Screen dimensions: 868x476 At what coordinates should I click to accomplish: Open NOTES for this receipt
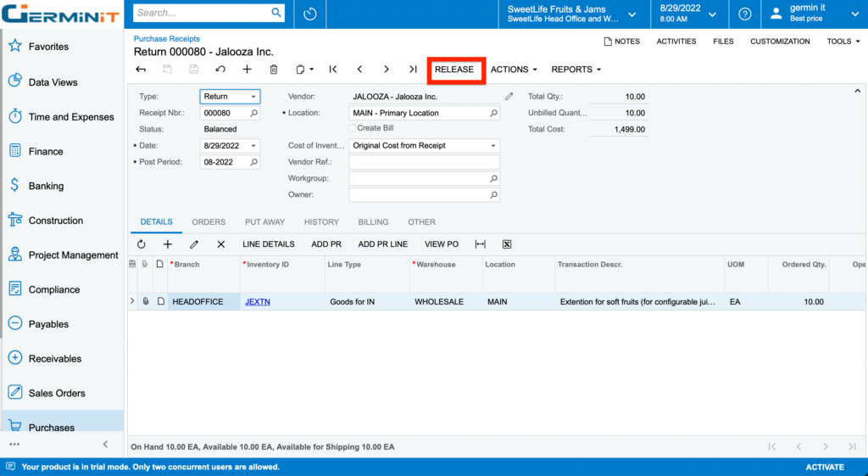pos(621,42)
